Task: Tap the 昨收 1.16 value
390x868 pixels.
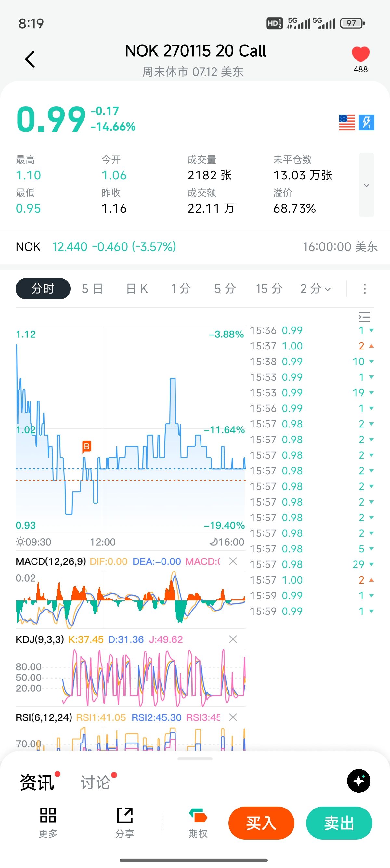Action: (x=114, y=209)
